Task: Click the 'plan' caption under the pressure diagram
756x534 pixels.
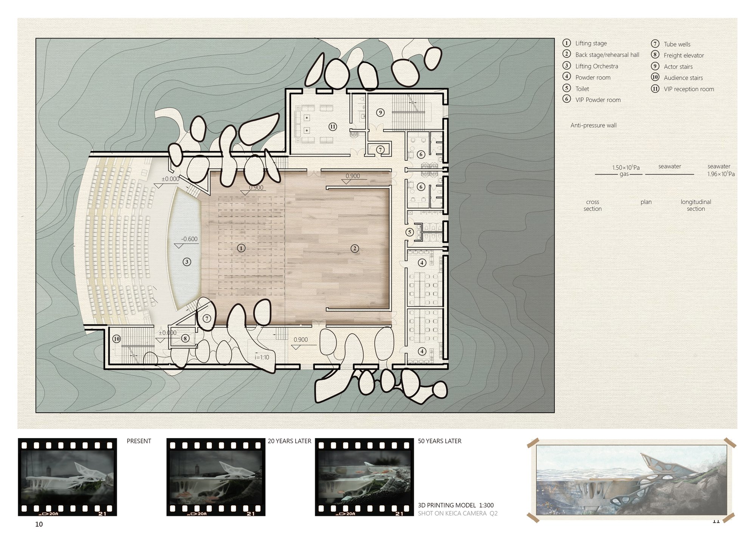Action: pyautogui.click(x=646, y=202)
